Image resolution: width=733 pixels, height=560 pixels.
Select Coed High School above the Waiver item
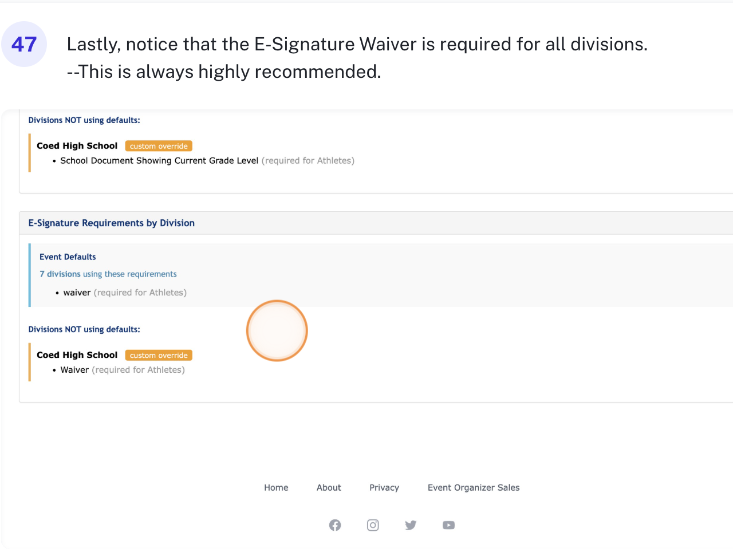pos(77,355)
